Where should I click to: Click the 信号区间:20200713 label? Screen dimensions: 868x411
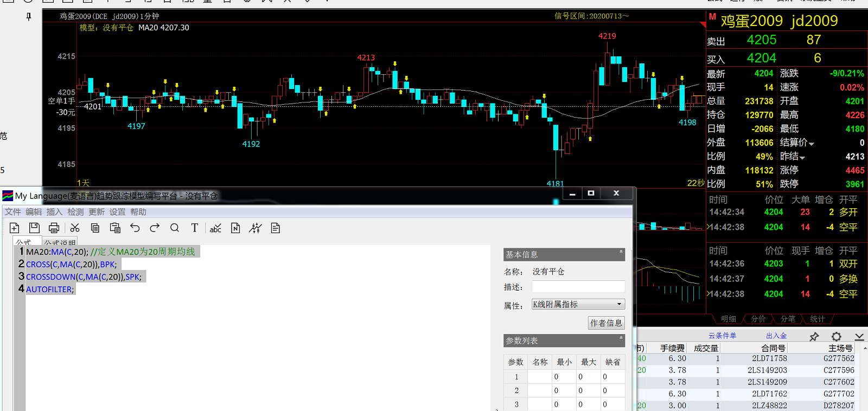tap(591, 16)
